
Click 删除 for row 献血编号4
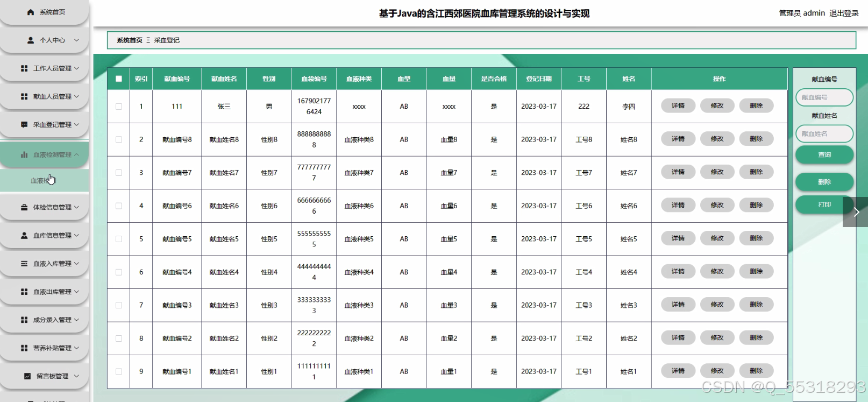tap(756, 272)
